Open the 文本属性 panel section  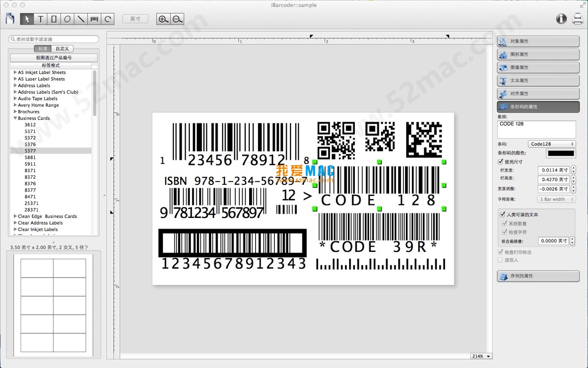pos(538,80)
